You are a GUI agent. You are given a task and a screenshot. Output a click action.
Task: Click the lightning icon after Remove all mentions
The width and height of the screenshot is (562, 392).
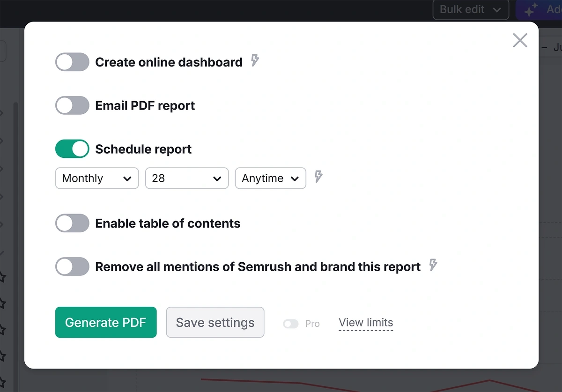point(433,266)
